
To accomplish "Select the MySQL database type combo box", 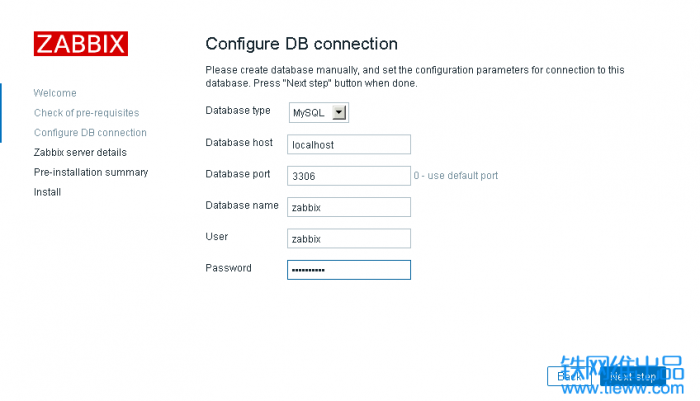I will click(319, 113).
